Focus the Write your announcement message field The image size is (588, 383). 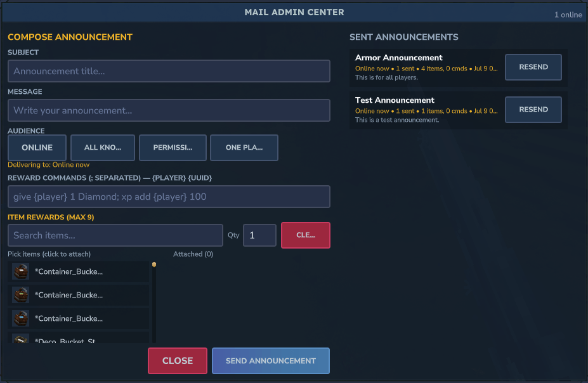click(x=169, y=110)
